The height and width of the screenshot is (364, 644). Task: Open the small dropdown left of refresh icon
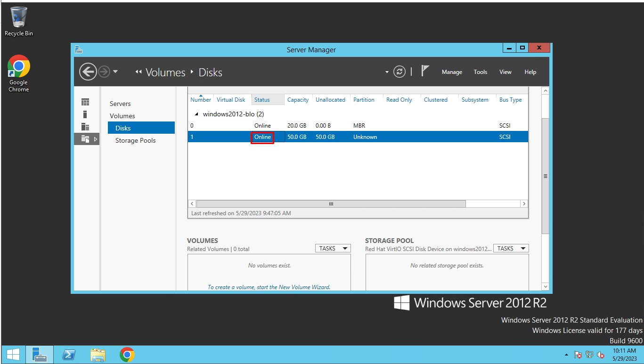387,72
